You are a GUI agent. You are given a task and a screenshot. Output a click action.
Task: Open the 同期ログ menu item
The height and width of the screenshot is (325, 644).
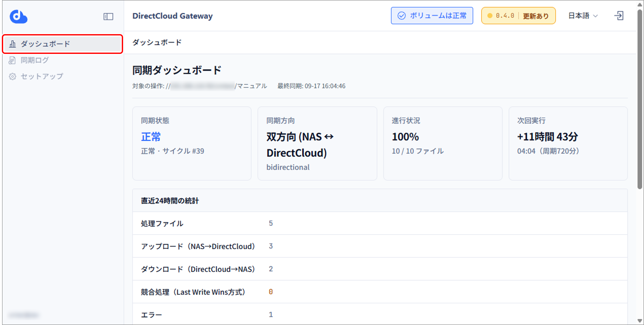coord(63,60)
